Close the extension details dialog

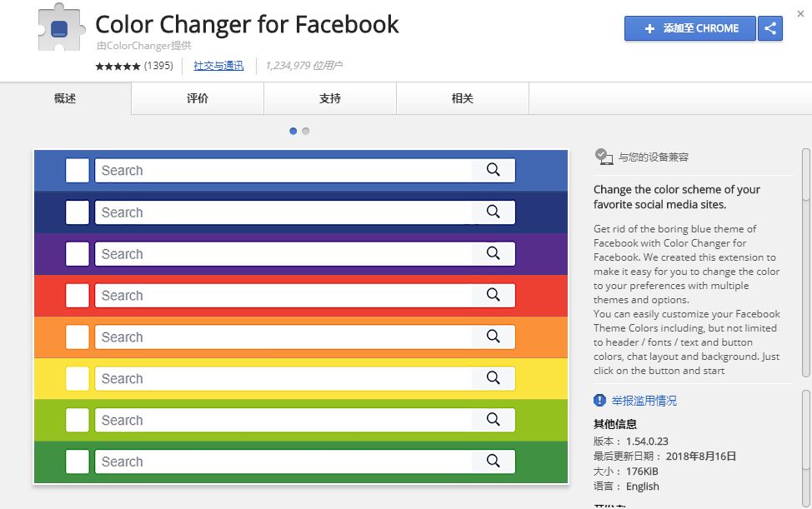800,14
